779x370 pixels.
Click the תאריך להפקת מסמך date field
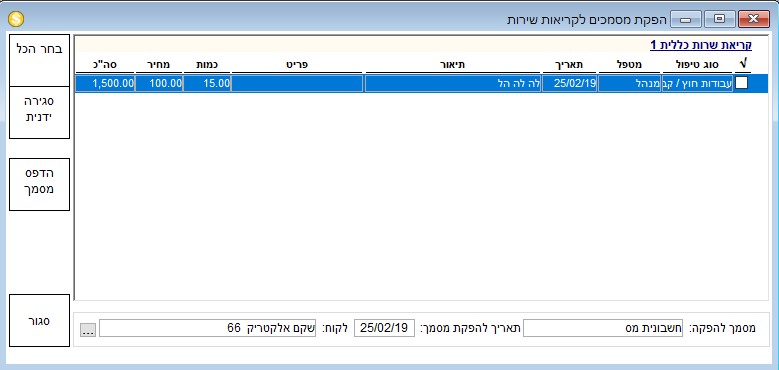(384, 328)
